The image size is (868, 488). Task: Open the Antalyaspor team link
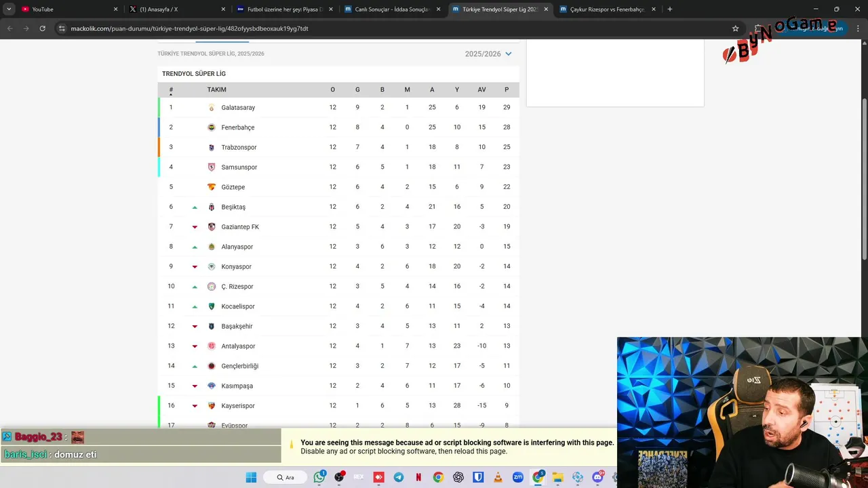pos(238,346)
